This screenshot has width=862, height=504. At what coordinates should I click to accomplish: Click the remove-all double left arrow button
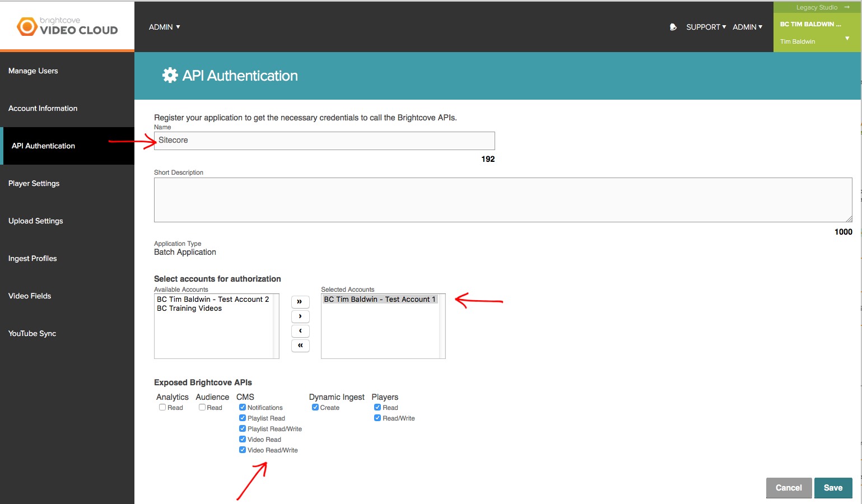click(x=300, y=346)
